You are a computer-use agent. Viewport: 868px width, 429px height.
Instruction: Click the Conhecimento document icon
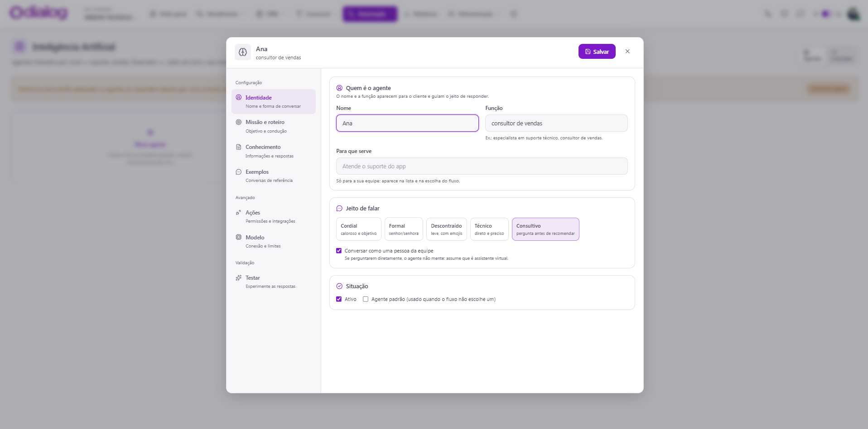tap(239, 147)
